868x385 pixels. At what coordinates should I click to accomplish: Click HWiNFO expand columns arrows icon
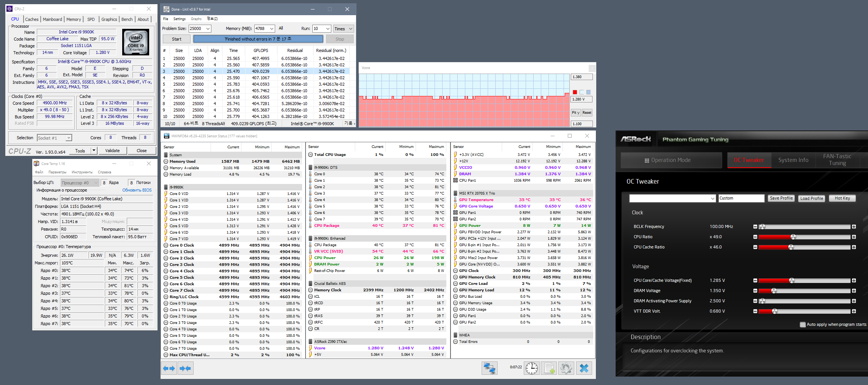click(169, 368)
